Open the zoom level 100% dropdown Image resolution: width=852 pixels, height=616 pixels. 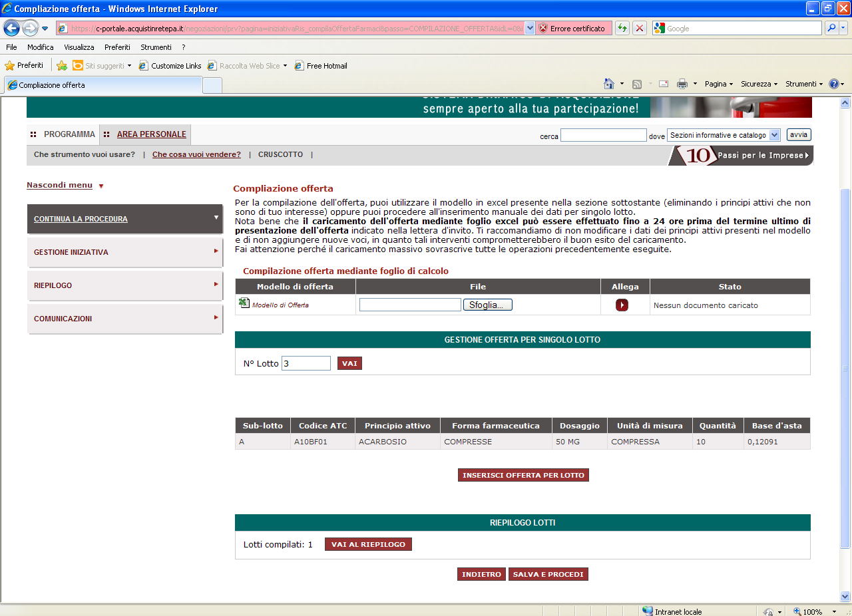pos(833,611)
